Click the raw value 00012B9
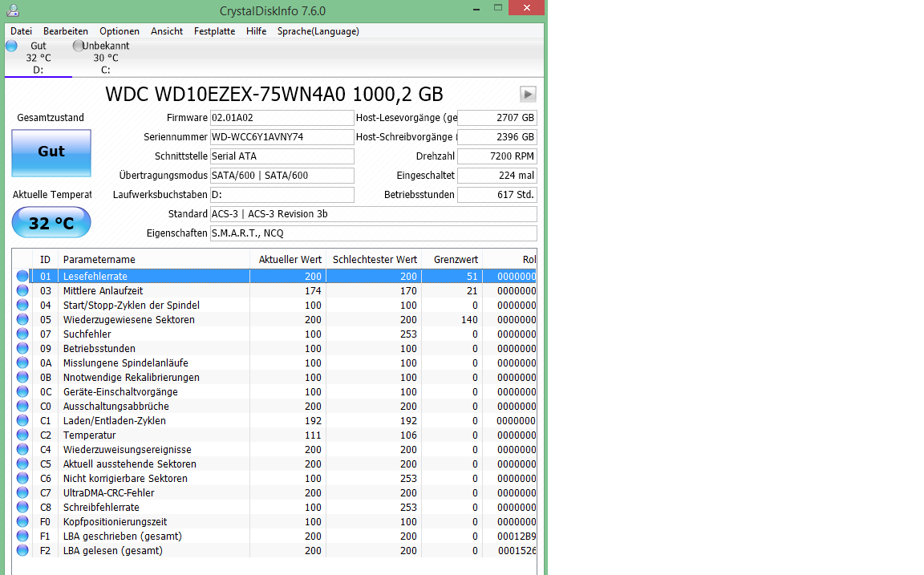 click(x=517, y=537)
